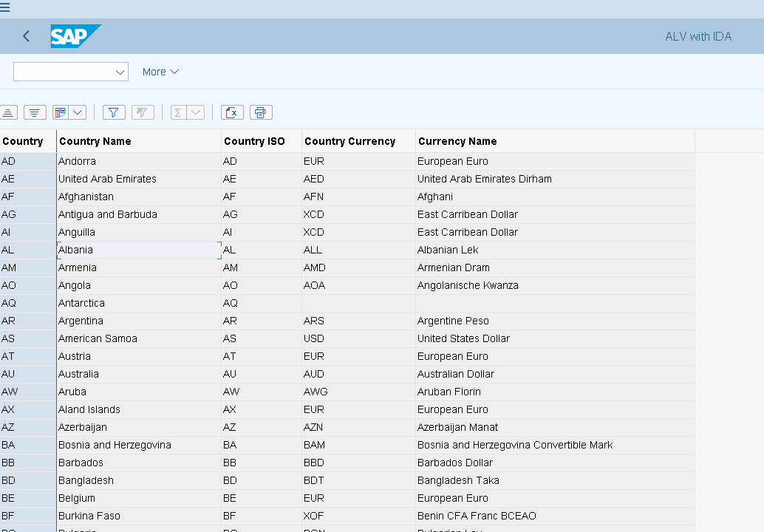Select the AOA currency cell

(358, 285)
